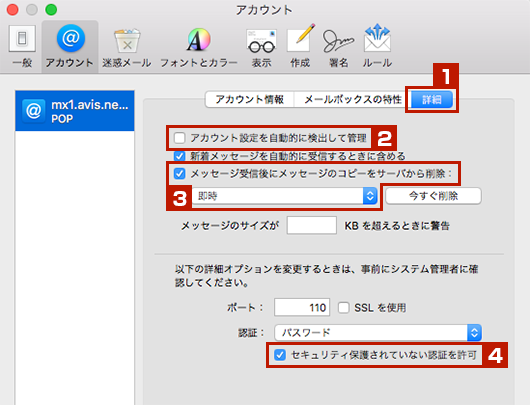530x405 pixels.
Task: Uncheck 新着メッセージを自動的に受信するときに含める
Action: 179,156
